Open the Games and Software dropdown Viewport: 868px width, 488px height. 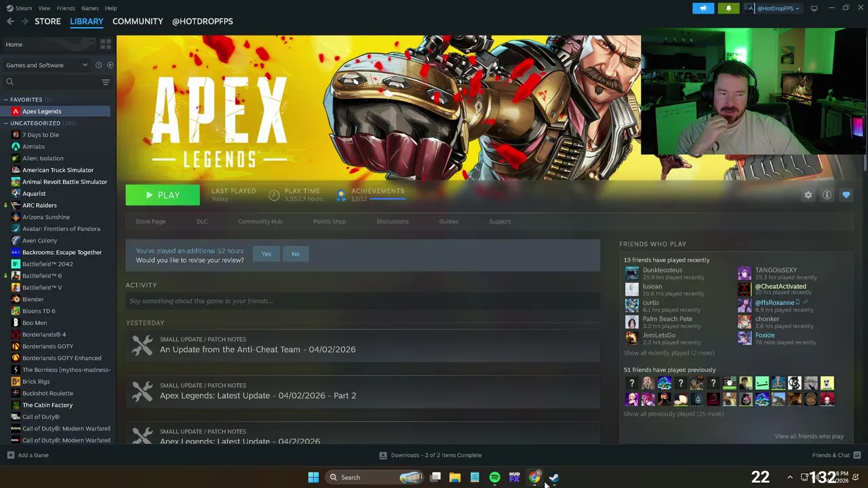[x=46, y=65]
